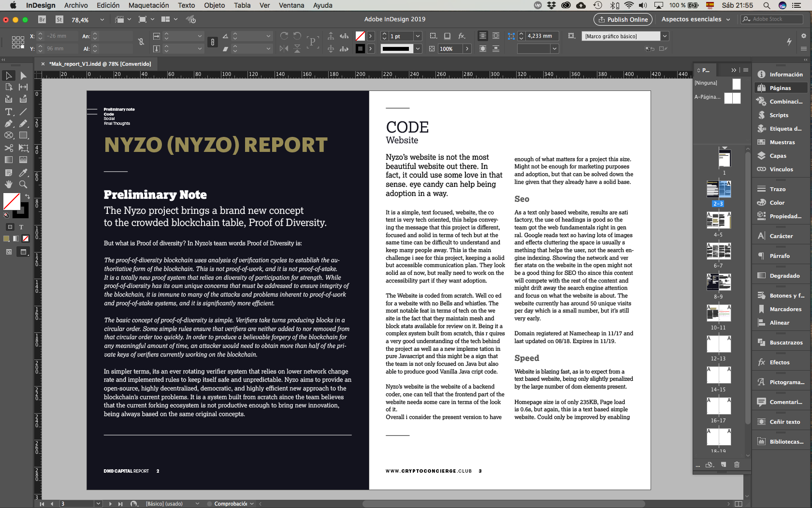
Task: Open Aspectos esenciales workspace dropdown
Action: click(x=696, y=19)
